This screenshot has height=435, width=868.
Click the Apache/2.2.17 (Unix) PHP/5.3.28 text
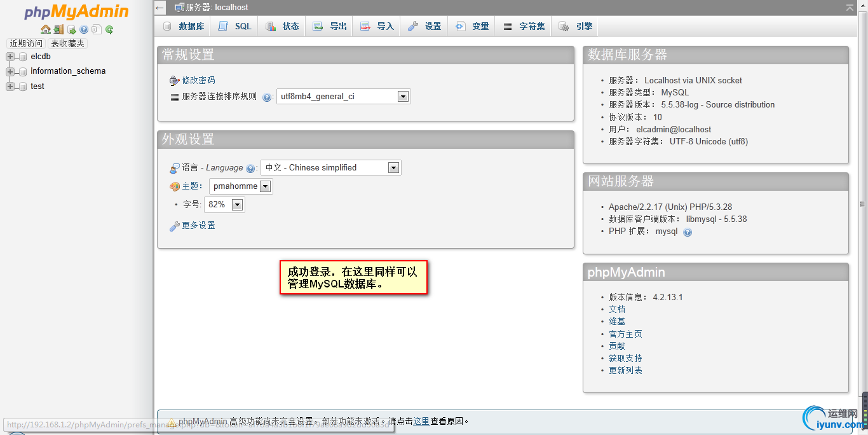(x=670, y=207)
